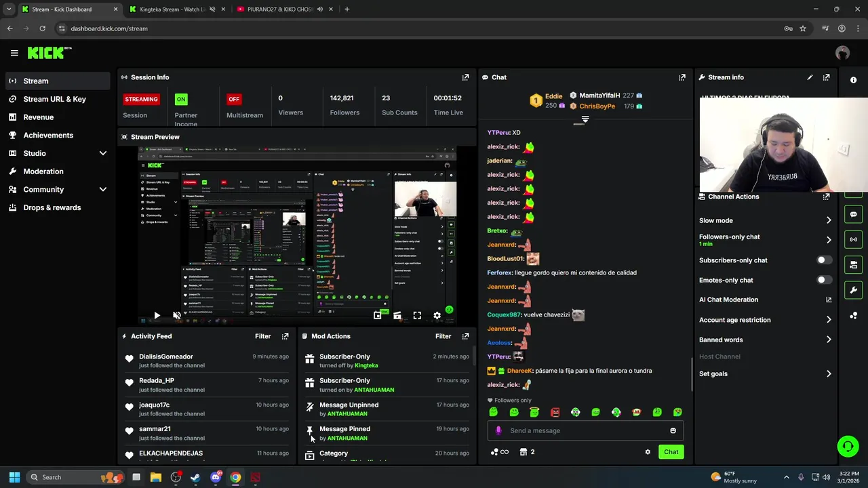Click Chat scrollbar
This screenshot has width=868, height=488.
click(692, 375)
